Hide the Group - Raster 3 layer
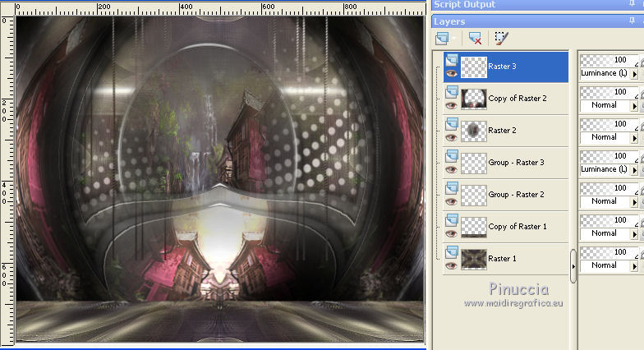Image resolution: width=644 pixels, height=350 pixels. (452, 169)
